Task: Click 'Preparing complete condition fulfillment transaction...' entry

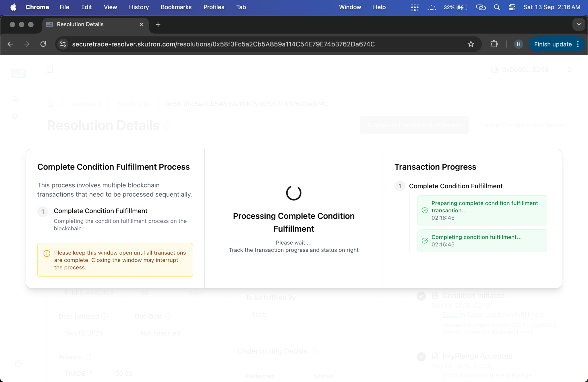Action: click(482, 210)
